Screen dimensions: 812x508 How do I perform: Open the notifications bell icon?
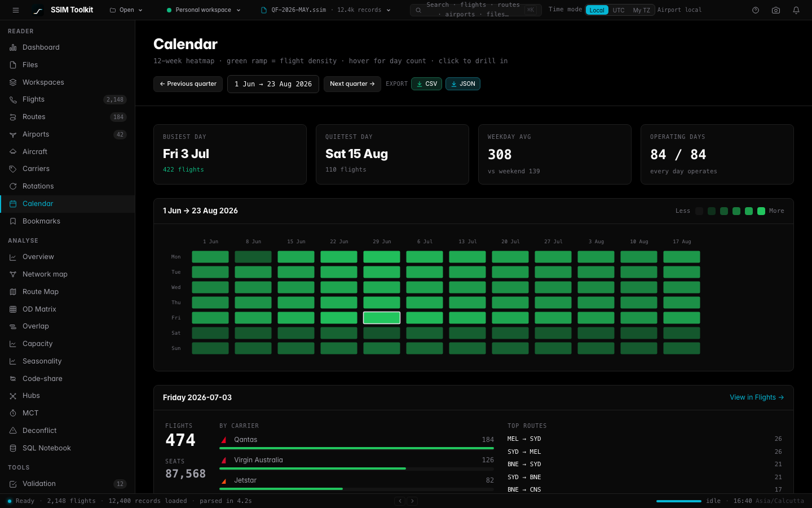[x=796, y=10]
